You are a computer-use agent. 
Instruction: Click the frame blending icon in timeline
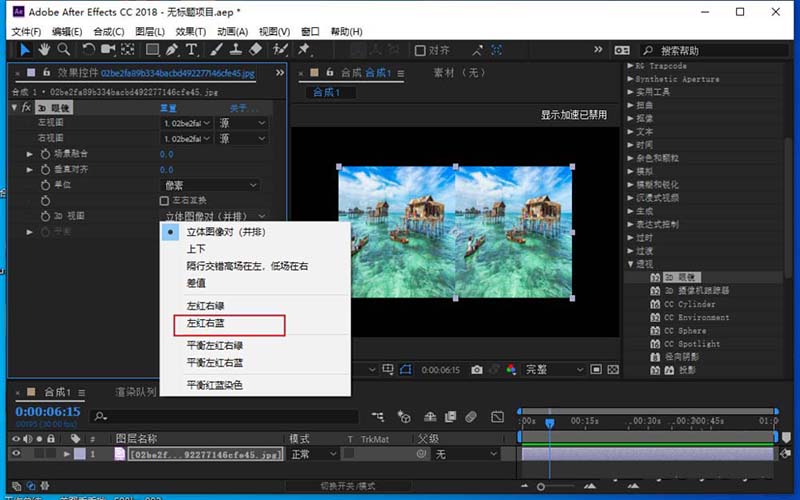pos(451,417)
